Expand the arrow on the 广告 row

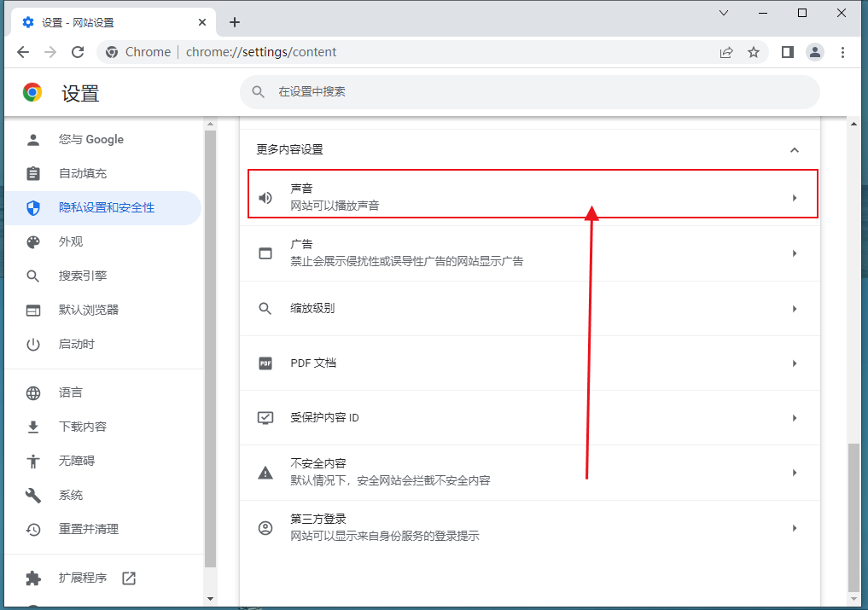tap(795, 253)
